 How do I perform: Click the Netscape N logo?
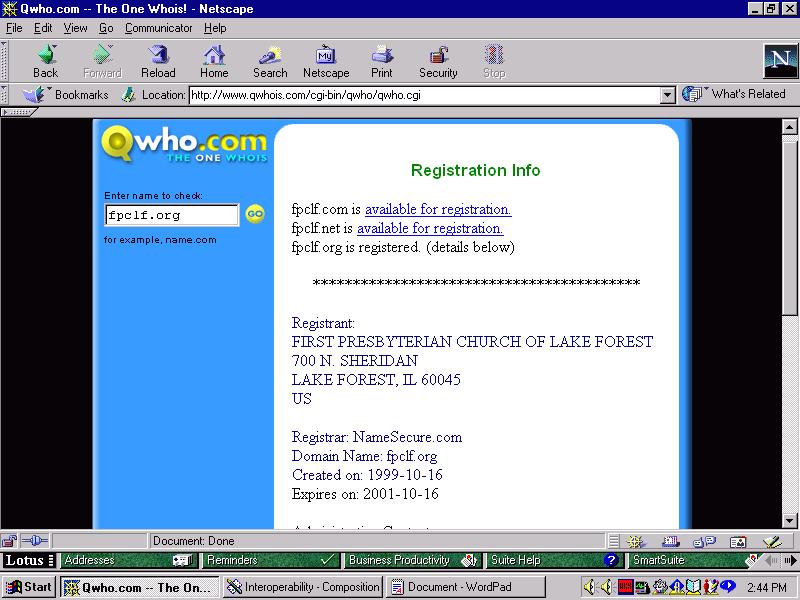click(780, 61)
